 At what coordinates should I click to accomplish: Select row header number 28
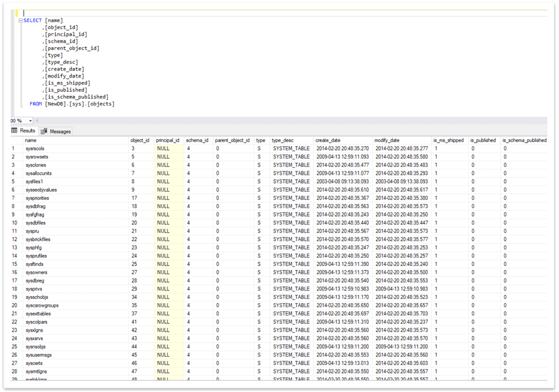(x=17, y=371)
